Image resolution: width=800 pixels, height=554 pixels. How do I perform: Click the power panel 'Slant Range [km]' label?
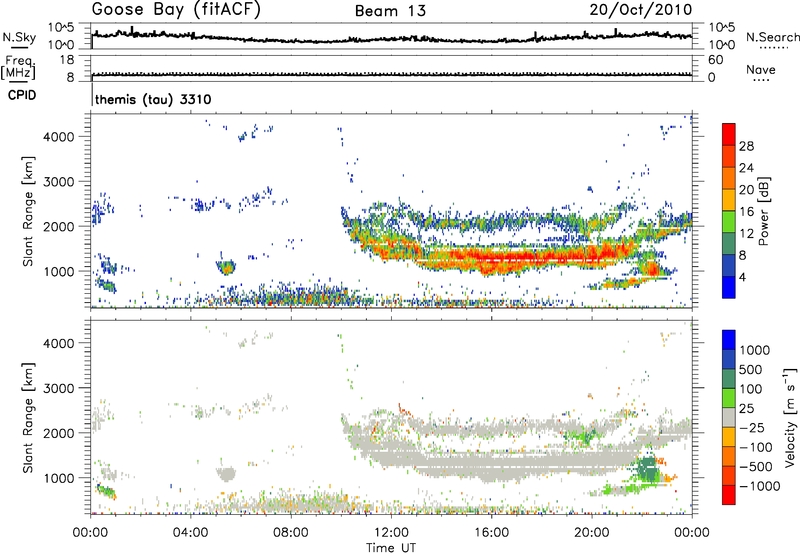coord(28,211)
